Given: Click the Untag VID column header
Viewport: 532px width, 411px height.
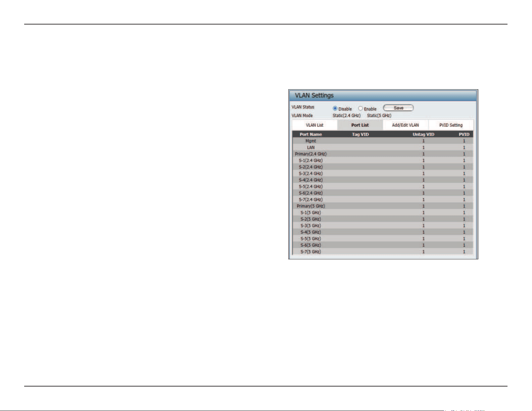Looking at the screenshot, I should [x=423, y=134].
